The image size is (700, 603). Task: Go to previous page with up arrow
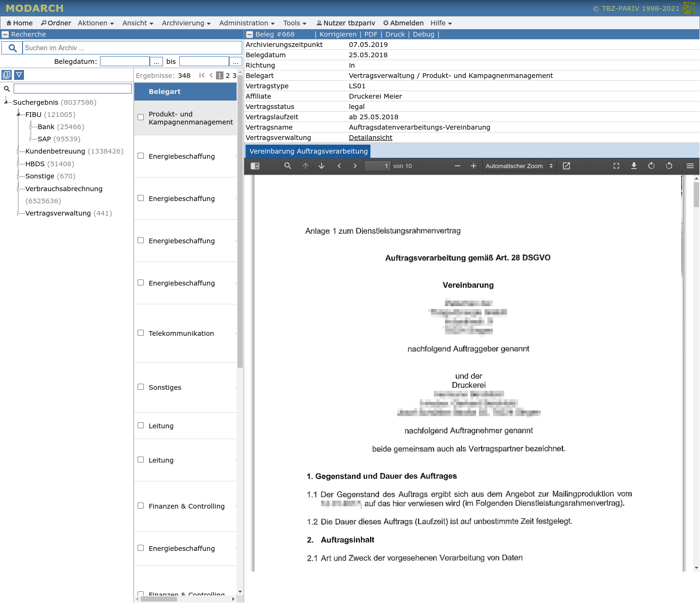(x=306, y=166)
